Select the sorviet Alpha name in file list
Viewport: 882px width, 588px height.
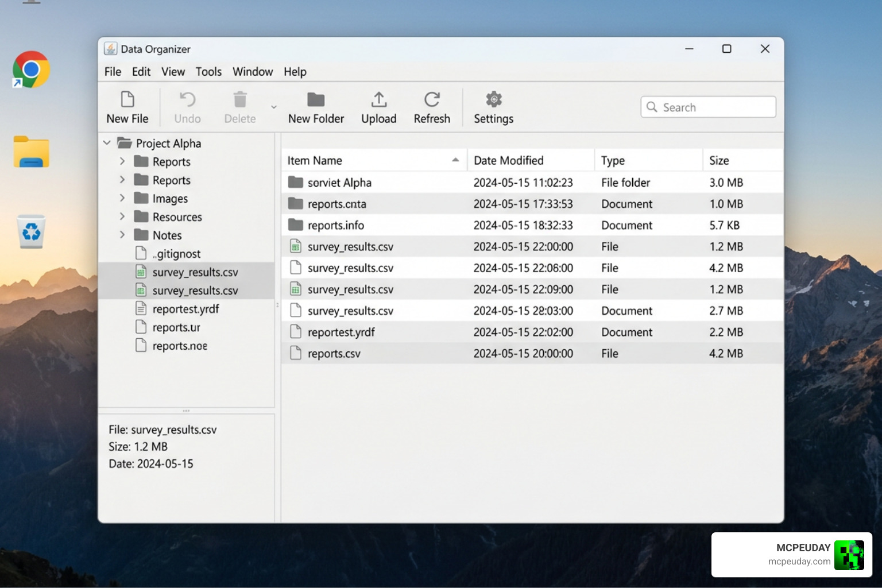pyautogui.click(x=339, y=183)
